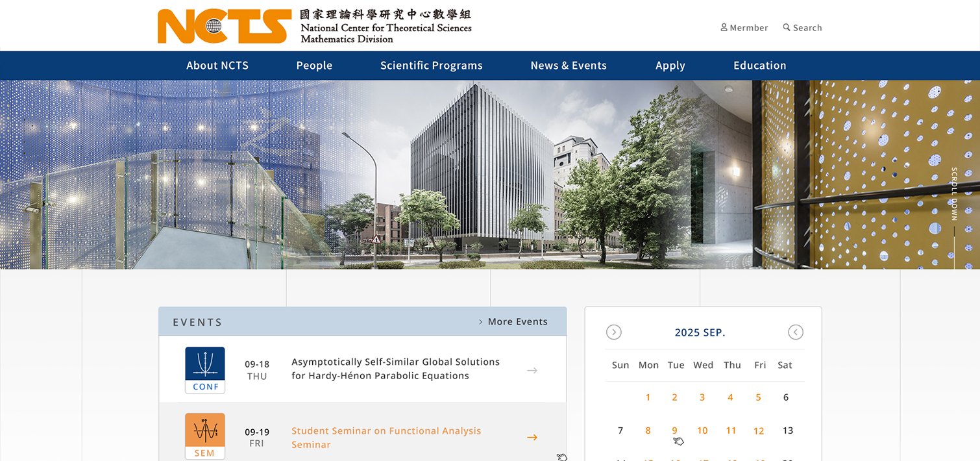Click the CONF event icon
The height and width of the screenshot is (461, 980).
(205, 370)
